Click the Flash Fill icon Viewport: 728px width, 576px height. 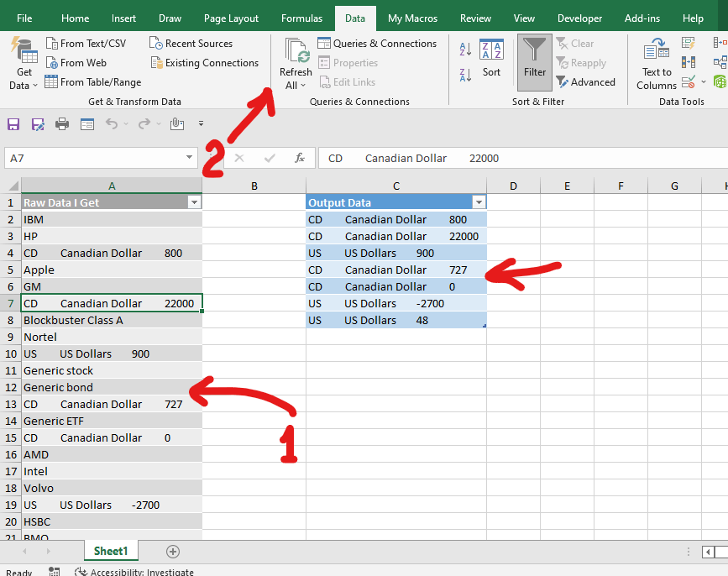(689, 43)
